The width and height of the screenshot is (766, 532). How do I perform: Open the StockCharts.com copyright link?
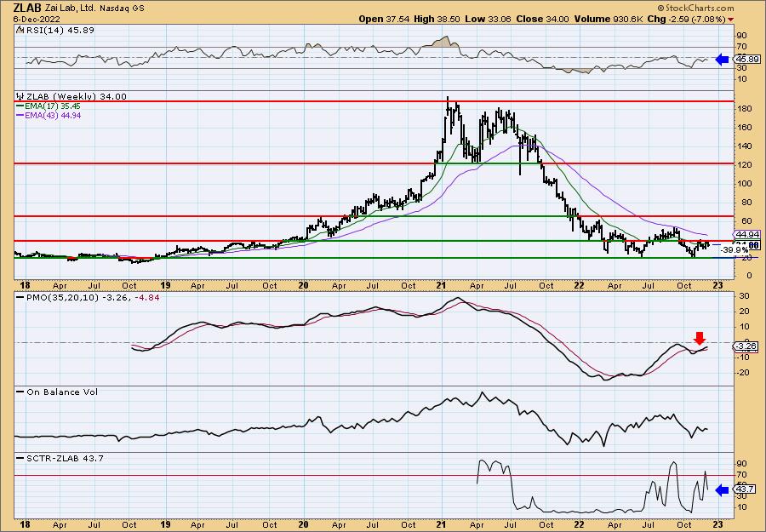pyautogui.click(x=695, y=8)
